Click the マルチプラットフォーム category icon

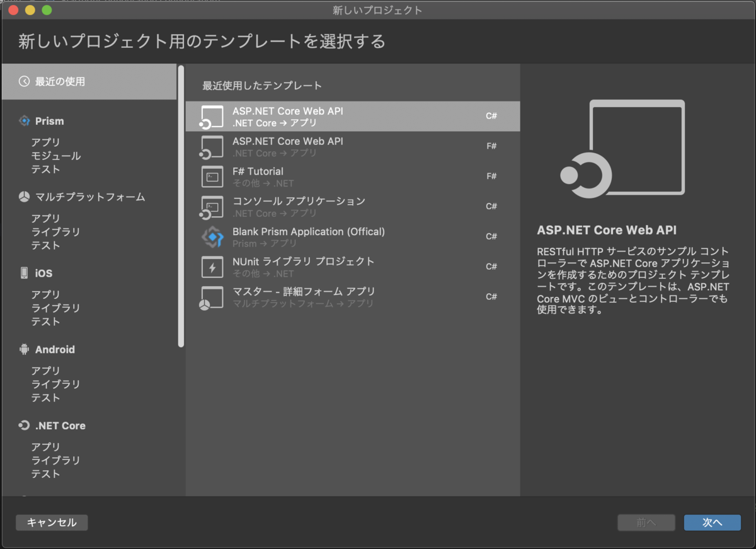[x=24, y=197]
